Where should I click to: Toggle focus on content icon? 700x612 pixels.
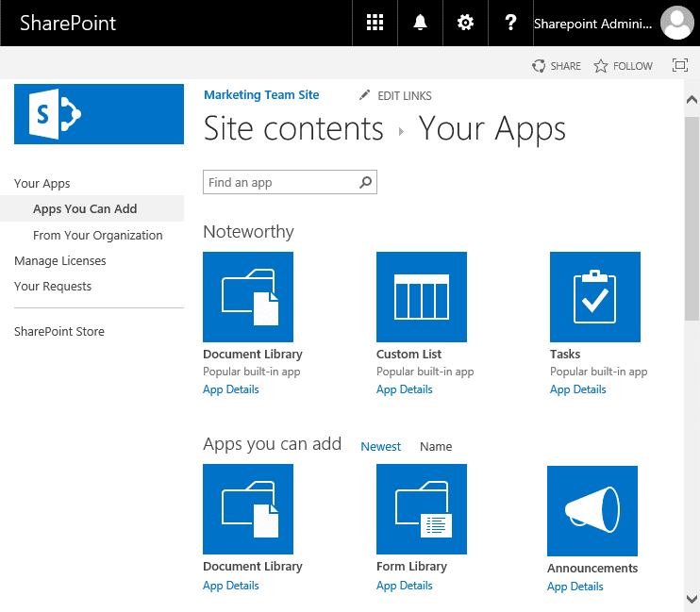(680, 65)
